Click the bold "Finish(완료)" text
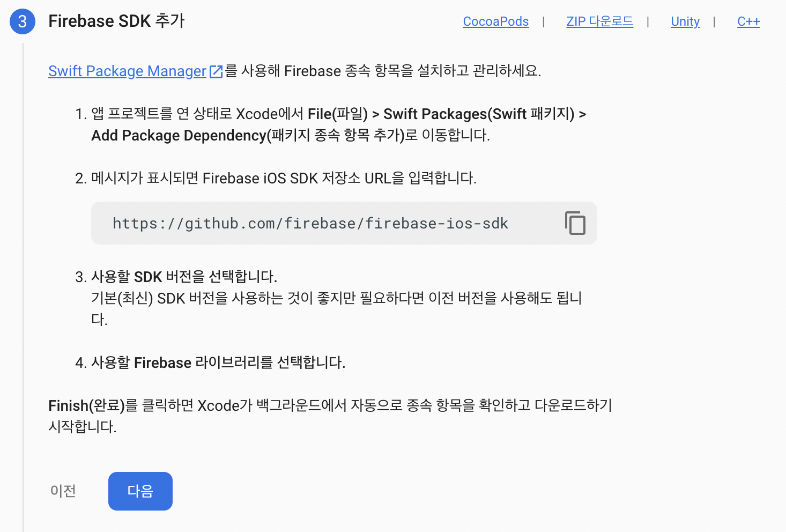The image size is (786, 532). click(x=86, y=405)
